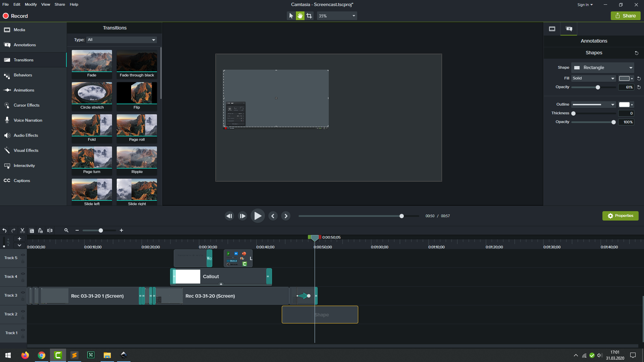Open the Modify menu
The width and height of the screenshot is (644, 362).
(31, 4)
